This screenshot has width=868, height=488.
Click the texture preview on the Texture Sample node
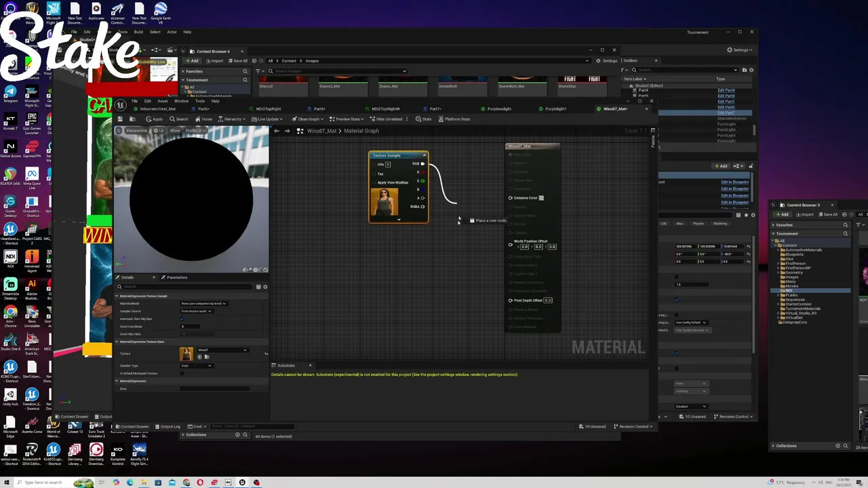[x=384, y=202]
